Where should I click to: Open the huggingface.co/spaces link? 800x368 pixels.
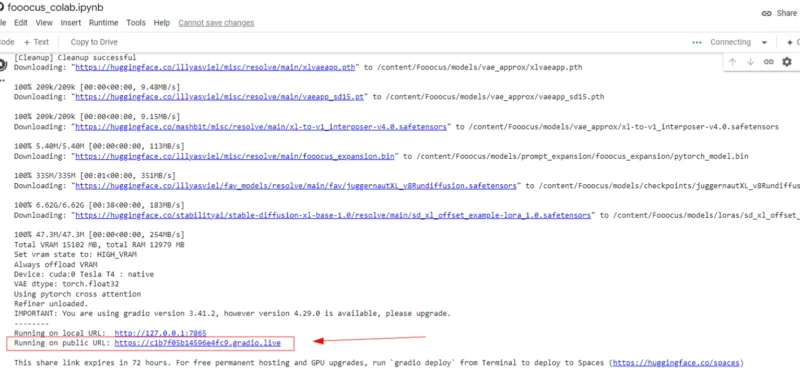[x=676, y=363]
